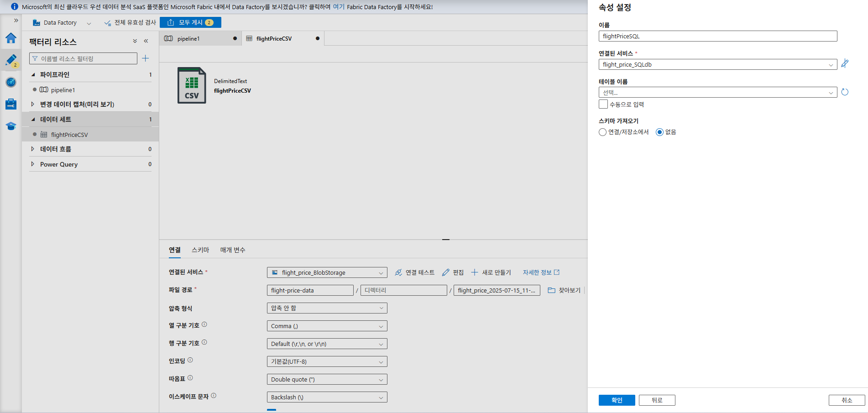This screenshot has height=413, width=868.
Task: Run 전체 유효성 검사 validation
Action: click(x=130, y=23)
